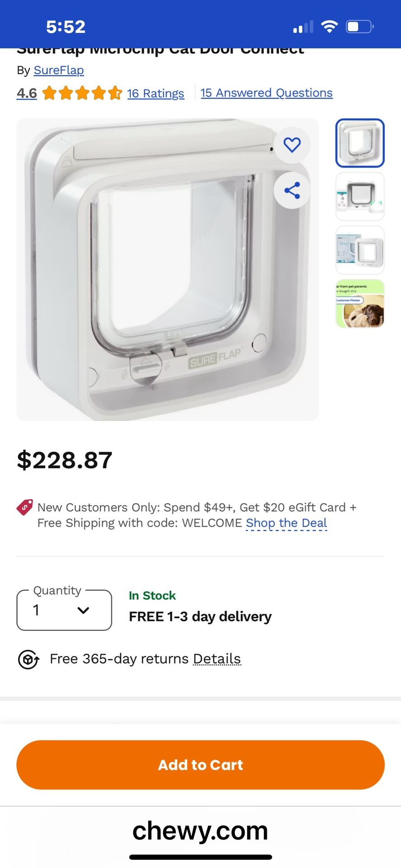Tap the heart favorite icon
This screenshot has width=401, height=868.
[292, 145]
